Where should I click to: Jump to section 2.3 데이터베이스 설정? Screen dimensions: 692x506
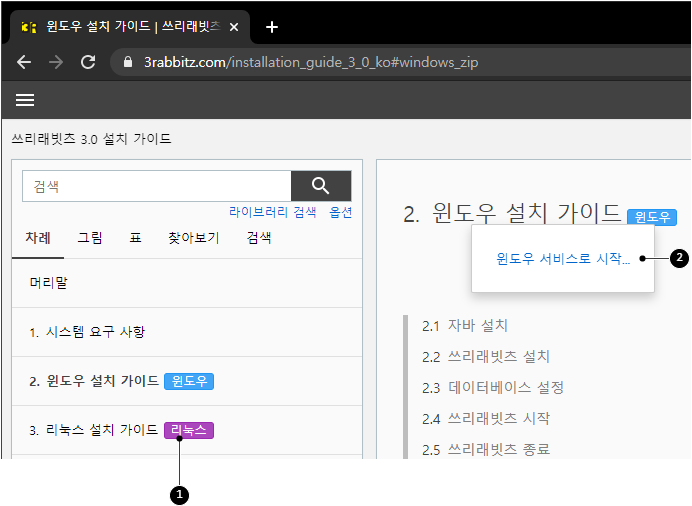pyautogui.click(x=493, y=387)
